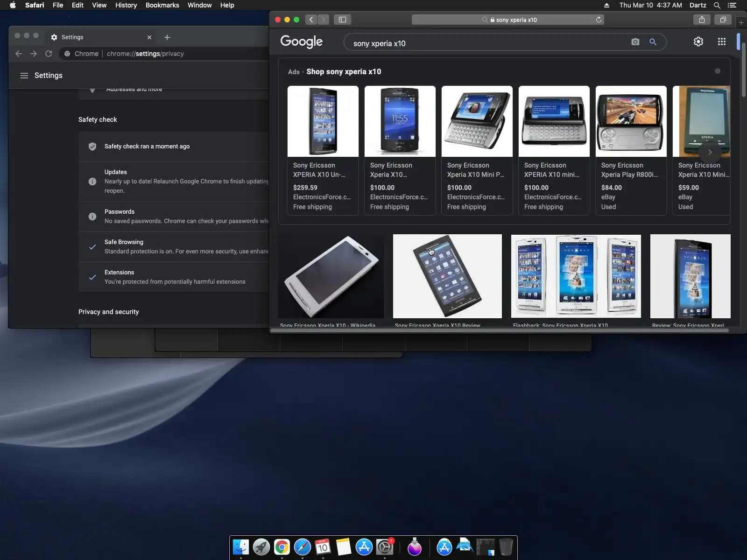Screen dimensions: 747x560
Task: Go back in the Safari toolbar
Action: click(311, 20)
